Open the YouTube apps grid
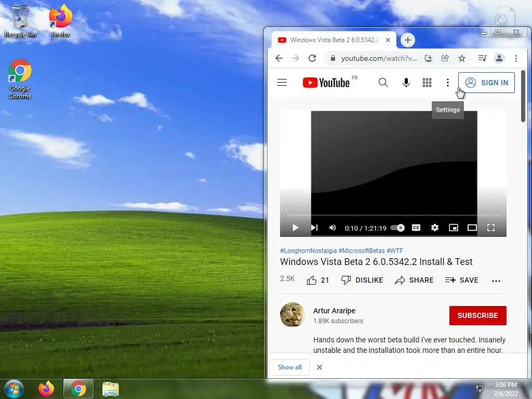 (x=427, y=83)
